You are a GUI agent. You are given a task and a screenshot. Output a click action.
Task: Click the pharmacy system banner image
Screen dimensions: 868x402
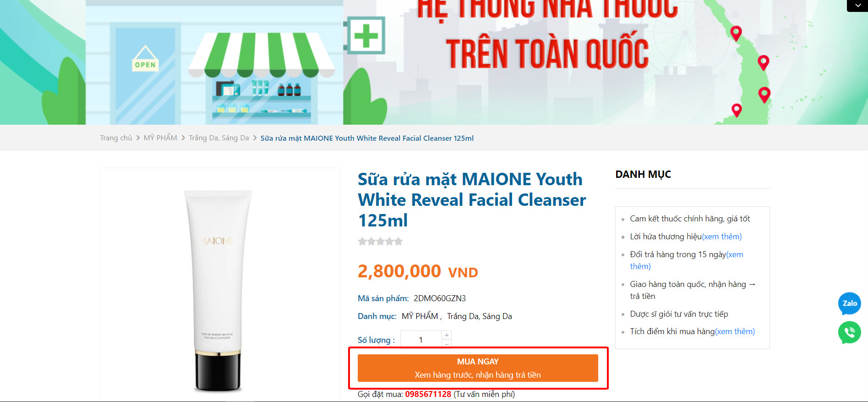click(434, 62)
